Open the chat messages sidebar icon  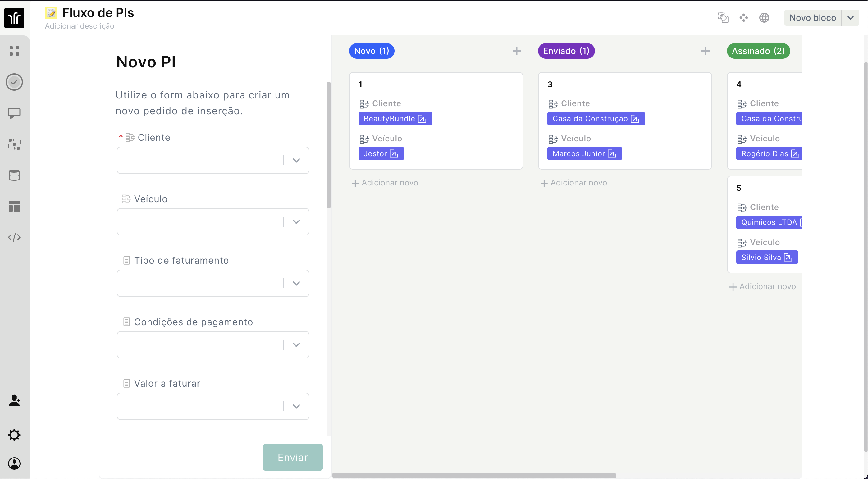pyautogui.click(x=14, y=113)
